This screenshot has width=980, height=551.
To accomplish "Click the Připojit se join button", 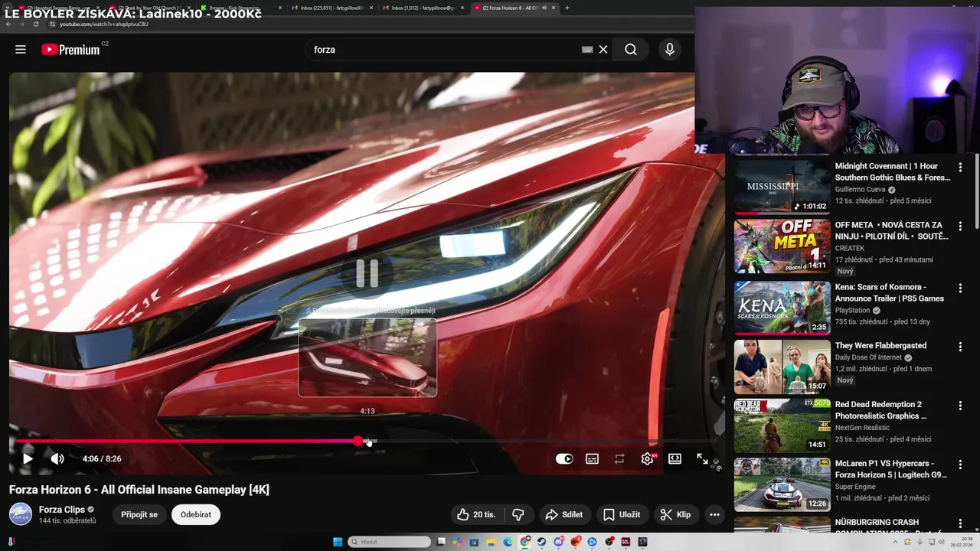I will coord(139,514).
